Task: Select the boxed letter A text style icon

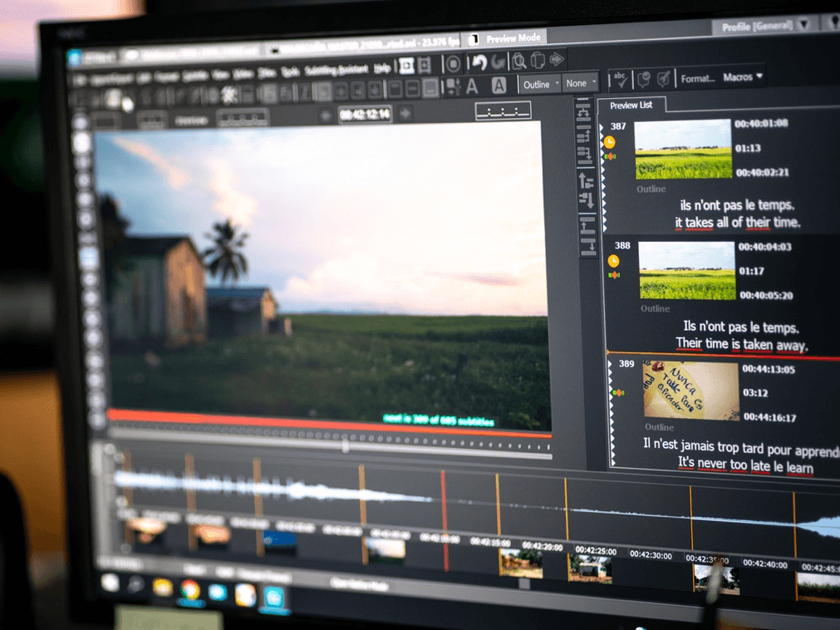Action: tap(499, 85)
